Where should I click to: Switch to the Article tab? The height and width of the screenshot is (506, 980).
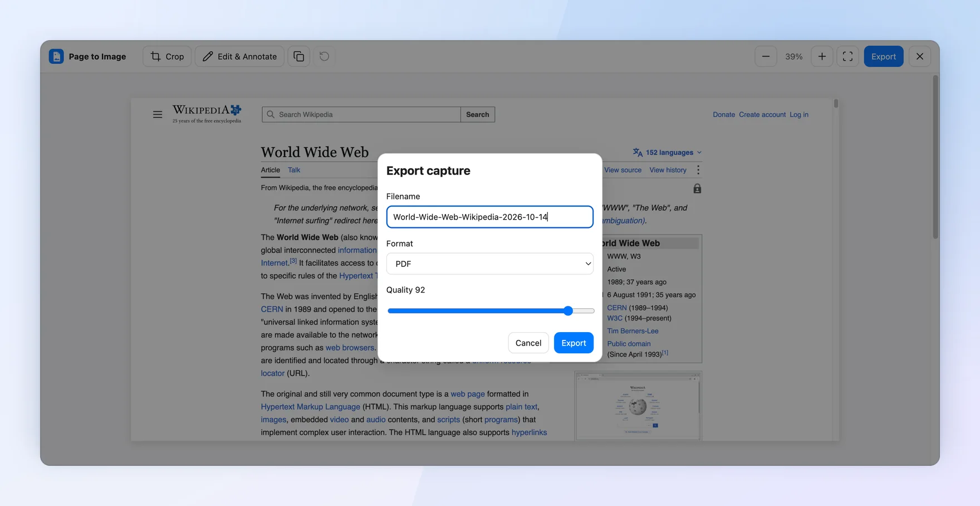(x=271, y=170)
